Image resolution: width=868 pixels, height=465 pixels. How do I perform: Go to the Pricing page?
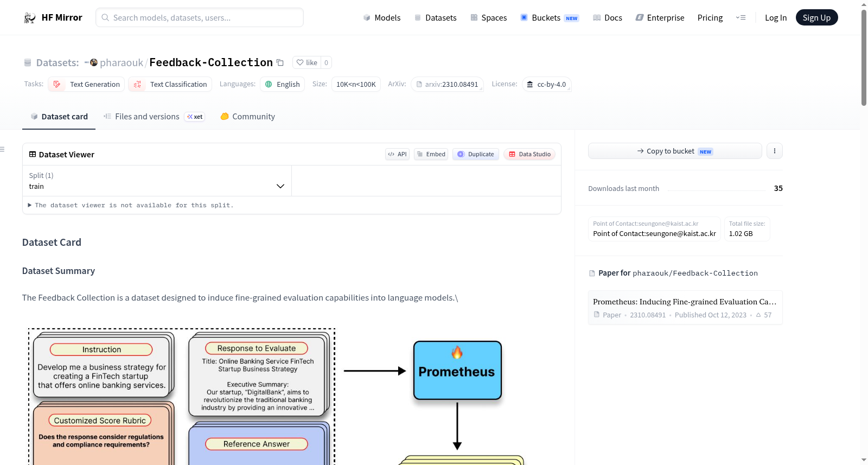(710, 18)
